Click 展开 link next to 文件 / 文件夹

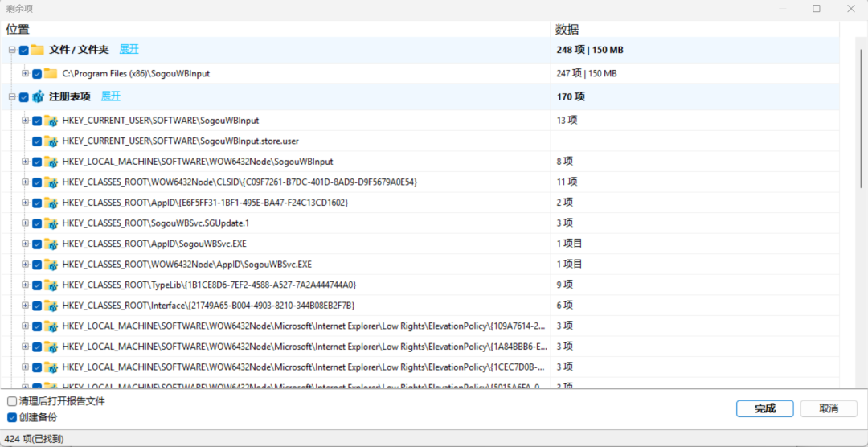[129, 49]
